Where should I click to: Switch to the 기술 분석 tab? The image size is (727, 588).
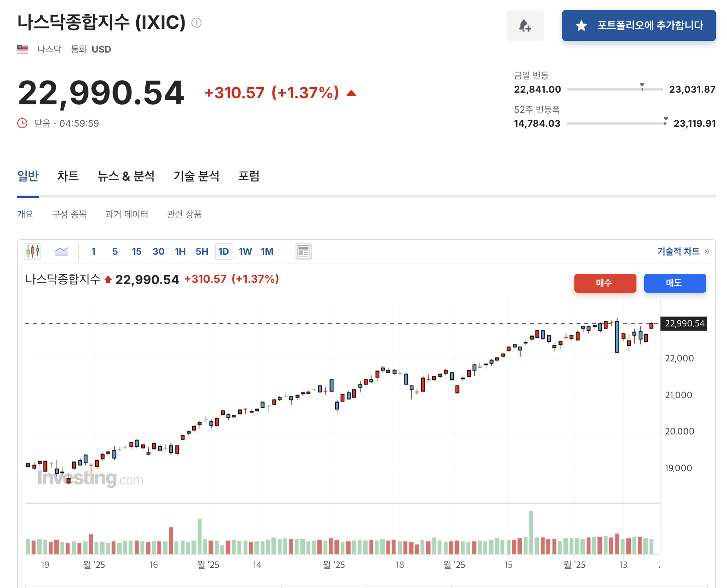point(197,176)
